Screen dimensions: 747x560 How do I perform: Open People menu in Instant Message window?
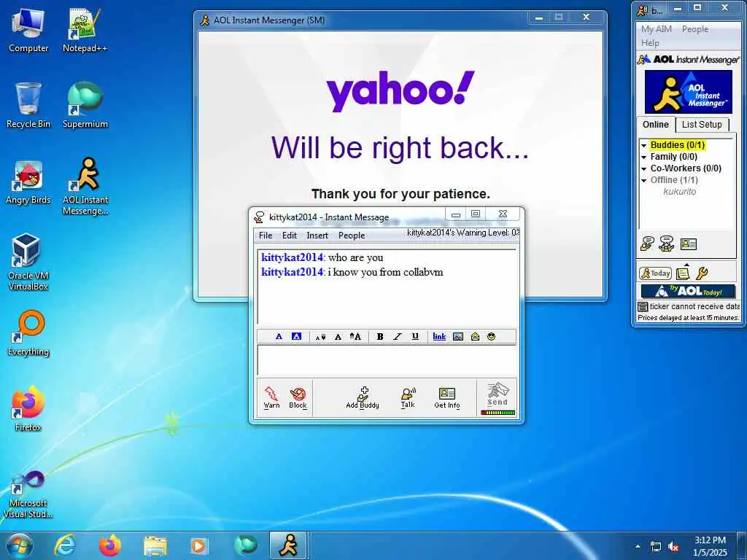(352, 236)
